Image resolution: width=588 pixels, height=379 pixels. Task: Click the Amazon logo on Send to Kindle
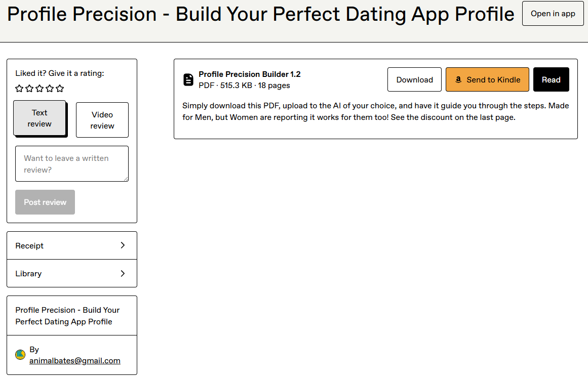click(458, 80)
